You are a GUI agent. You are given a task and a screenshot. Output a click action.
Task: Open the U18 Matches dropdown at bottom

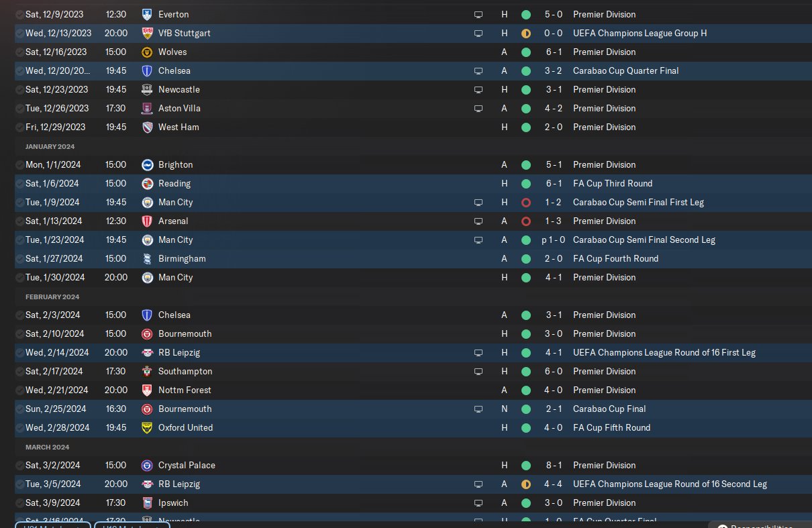coord(132,525)
